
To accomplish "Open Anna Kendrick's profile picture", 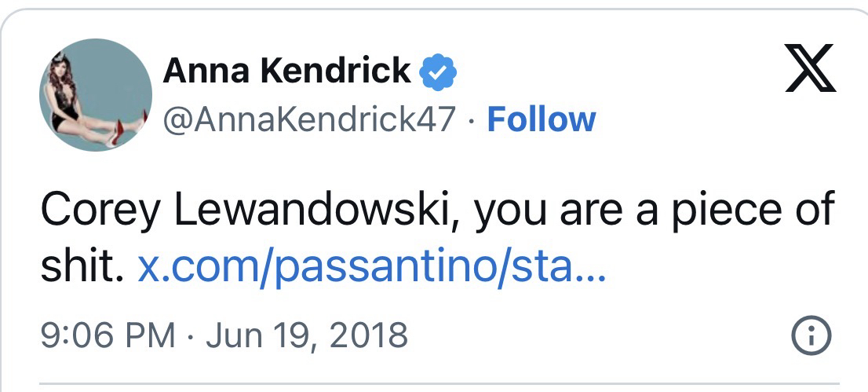I will coord(95,94).
